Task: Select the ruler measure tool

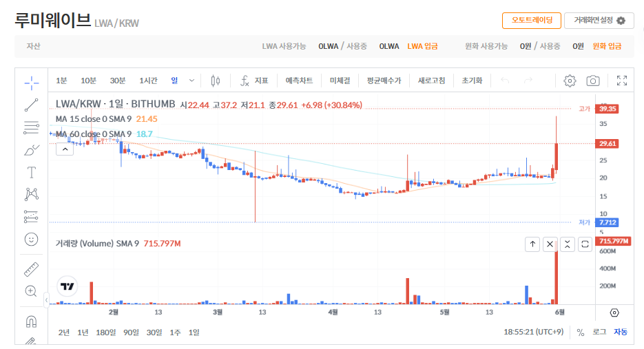Action: 31,269
